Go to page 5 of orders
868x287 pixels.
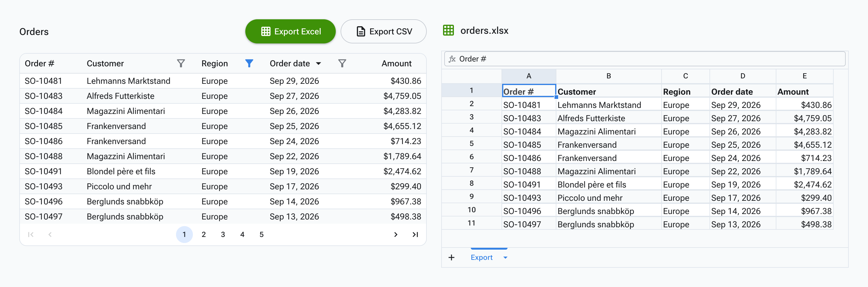[262, 235]
